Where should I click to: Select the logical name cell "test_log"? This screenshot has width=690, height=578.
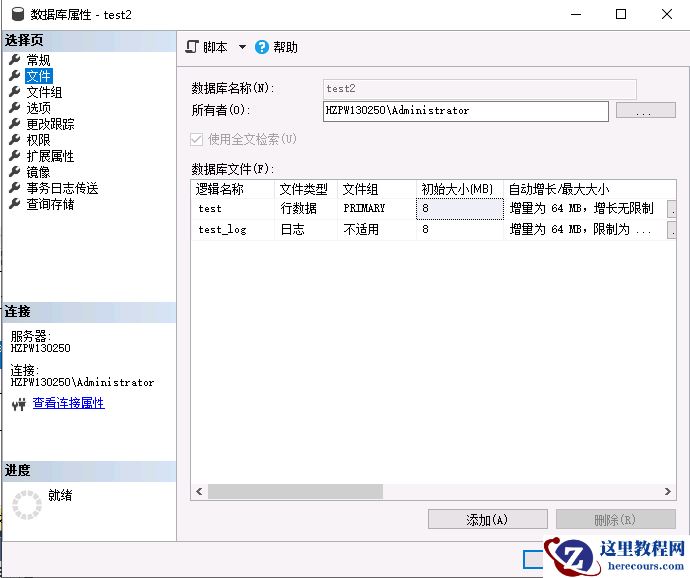[x=233, y=229]
